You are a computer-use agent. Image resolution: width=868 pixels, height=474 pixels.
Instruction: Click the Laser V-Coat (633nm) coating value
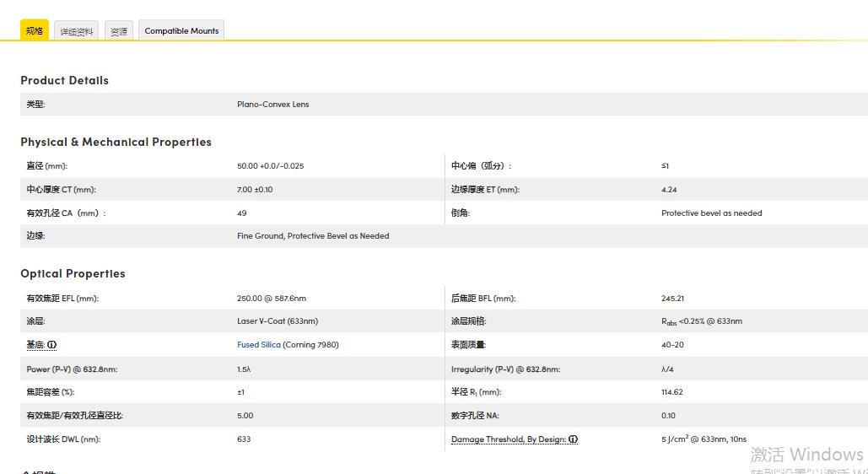pyautogui.click(x=278, y=321)
